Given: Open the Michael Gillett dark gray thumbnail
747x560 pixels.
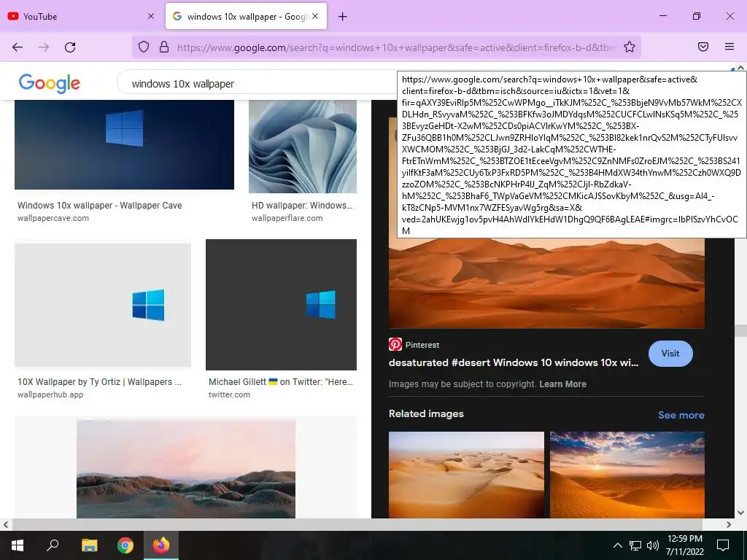Looking at the screenshot, I should 281,305.
